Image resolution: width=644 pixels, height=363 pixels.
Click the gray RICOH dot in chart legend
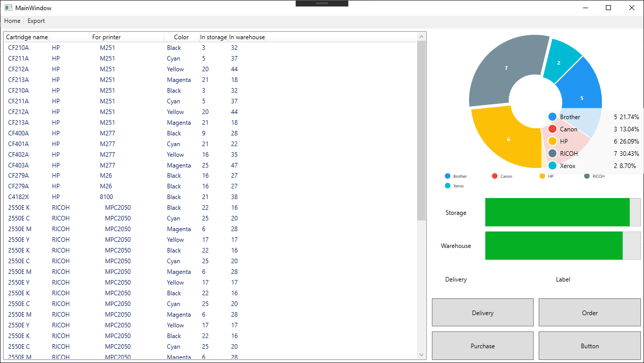[587, 176]
